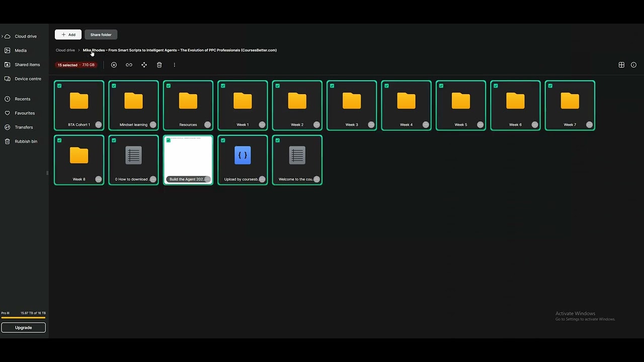
Task: Click the Week 5 folder name label
Action: (x=461, y=125)
